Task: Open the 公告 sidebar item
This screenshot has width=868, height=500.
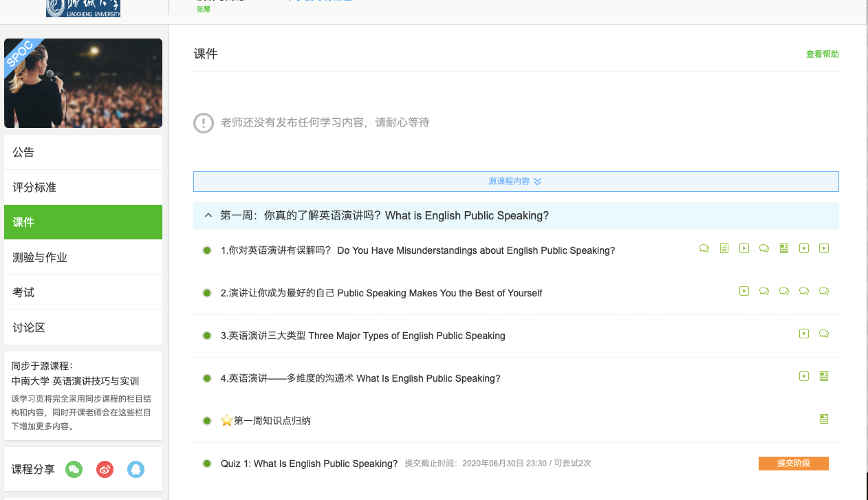Action: click(x=83, y=152)
